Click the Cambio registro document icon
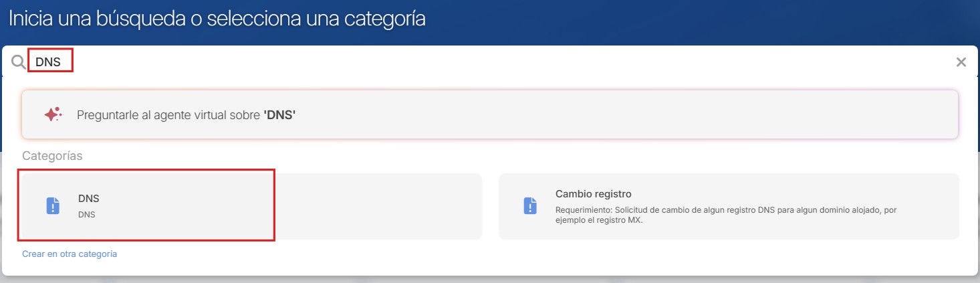The height and width of the screenshot is (283, 980). click(530, 205)
